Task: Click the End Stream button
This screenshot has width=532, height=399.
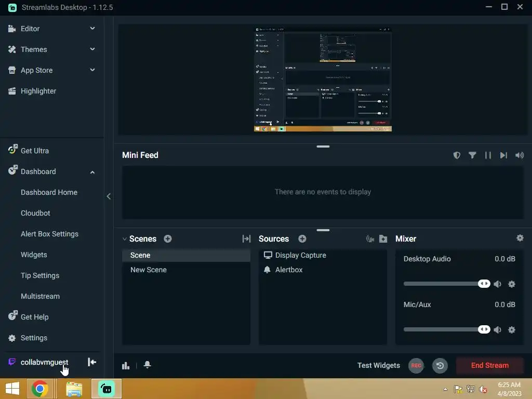Action: click(x=489, y=365)
